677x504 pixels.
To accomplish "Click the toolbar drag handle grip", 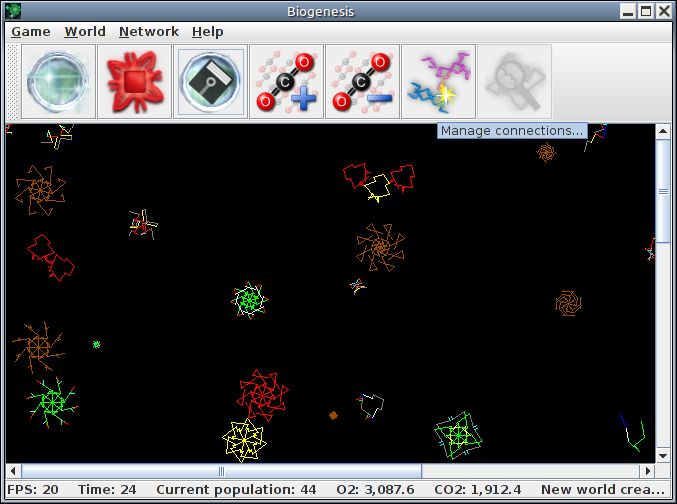I will pos(13,81).
